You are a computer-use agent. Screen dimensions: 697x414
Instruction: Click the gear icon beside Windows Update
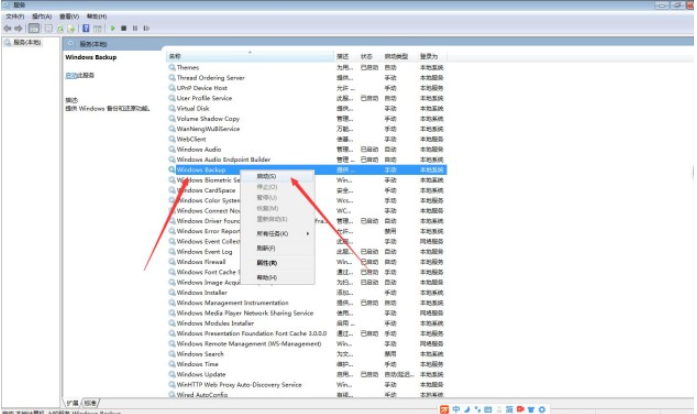click(x=172, y=374)
